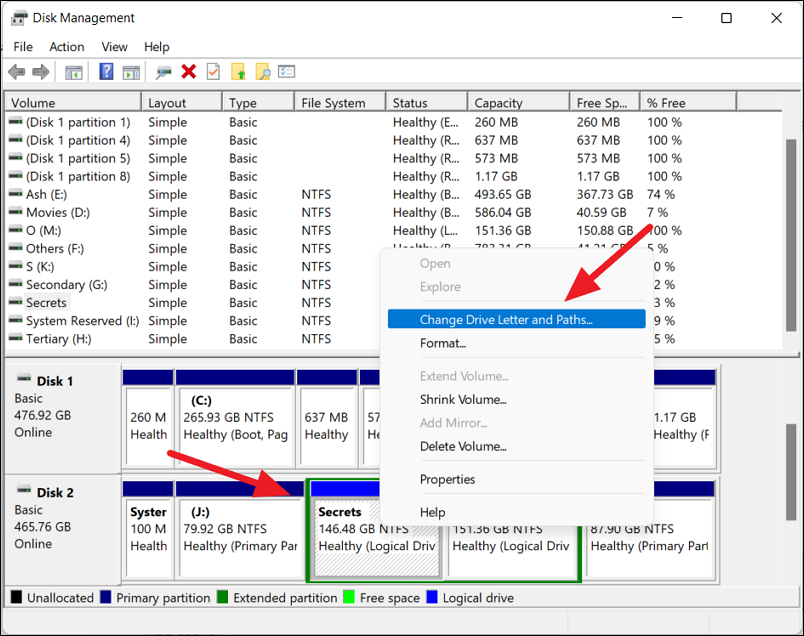Screen dimensions: 804x636
Task: Select Format... from context menu
Action: click(x=516, y=343)
